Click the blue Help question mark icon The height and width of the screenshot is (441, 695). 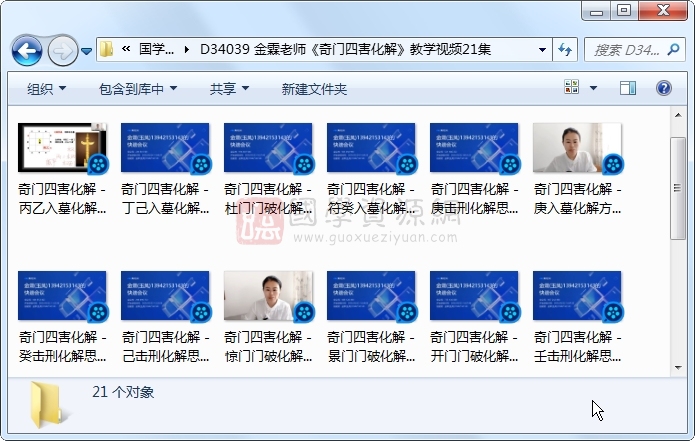tap(664, 88)
